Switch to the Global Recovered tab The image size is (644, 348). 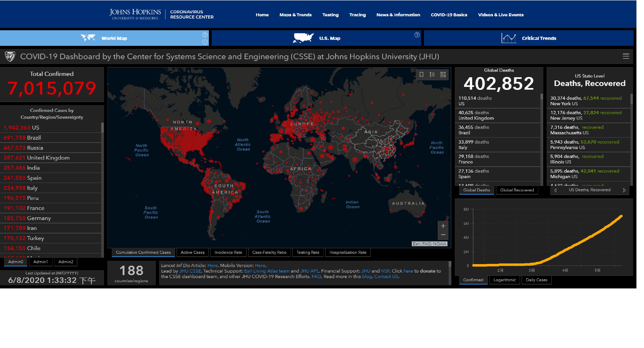[517, 190]
